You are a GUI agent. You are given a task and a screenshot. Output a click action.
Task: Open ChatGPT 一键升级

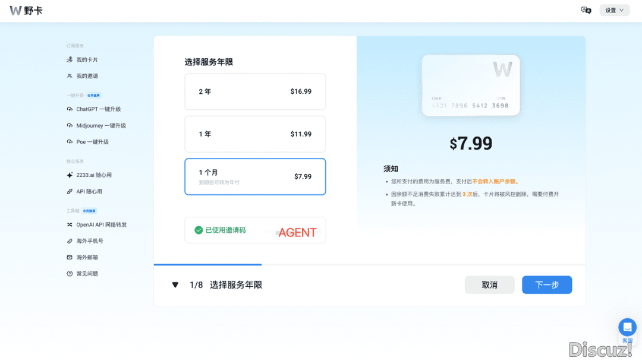coord(98,109)
